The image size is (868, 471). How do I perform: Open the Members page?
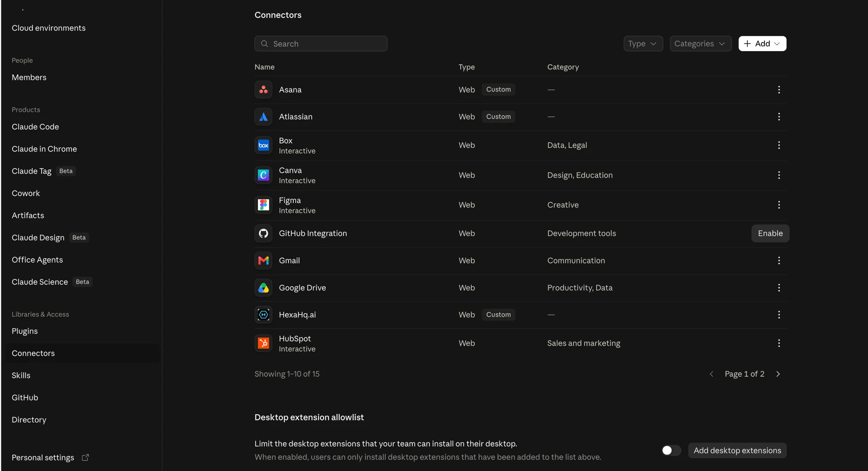pyautogui.click(x=29, y=77)
